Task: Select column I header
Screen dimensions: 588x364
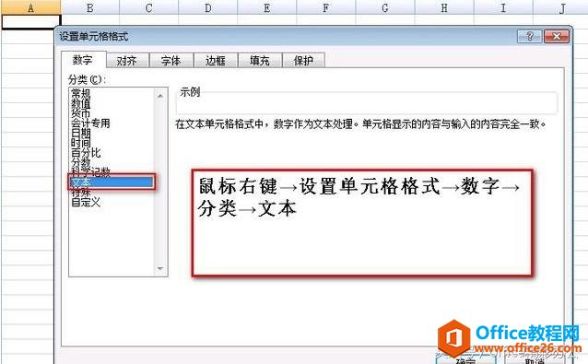Action: pyautogui.click(x=503, y=7)
